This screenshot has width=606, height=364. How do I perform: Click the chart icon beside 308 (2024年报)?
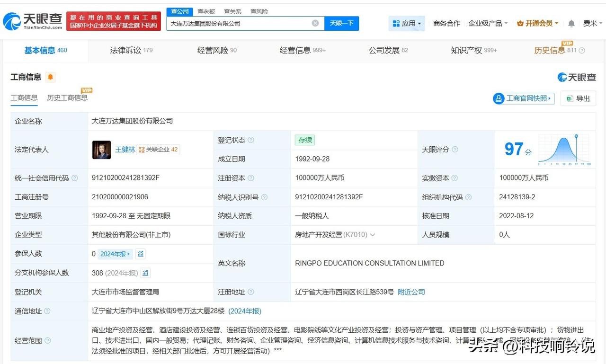tap(145, 273)
